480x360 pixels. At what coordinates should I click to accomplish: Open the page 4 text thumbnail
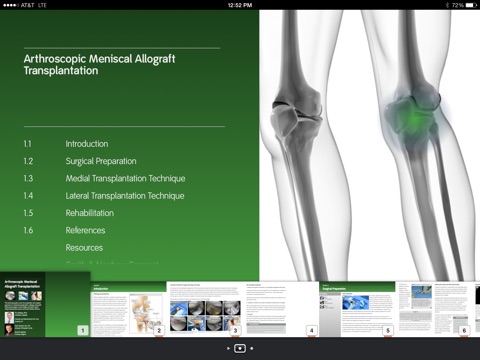tap(281, 309)
